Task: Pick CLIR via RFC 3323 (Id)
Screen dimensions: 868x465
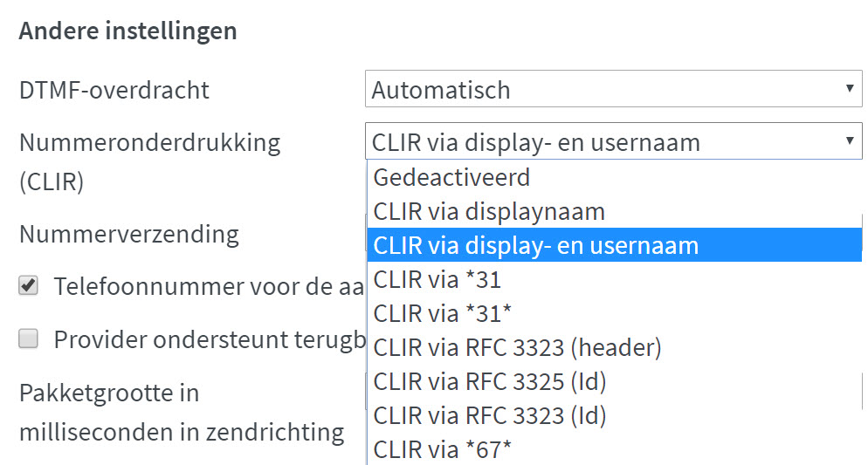Action: 489,416
